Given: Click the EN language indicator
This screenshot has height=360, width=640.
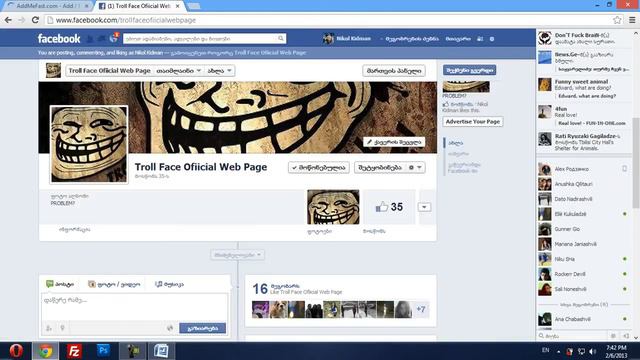Looking at the screenshot, I should [x=545, y=350].
